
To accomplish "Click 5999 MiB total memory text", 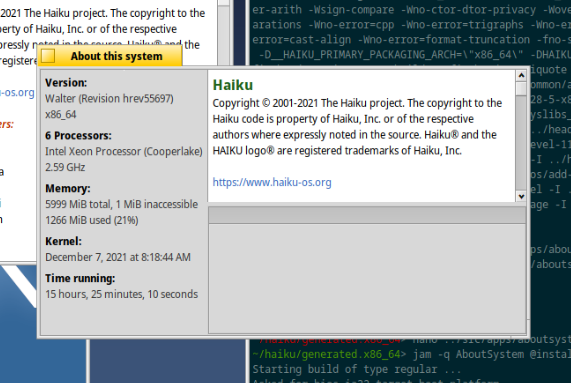I will coord(121,204).
